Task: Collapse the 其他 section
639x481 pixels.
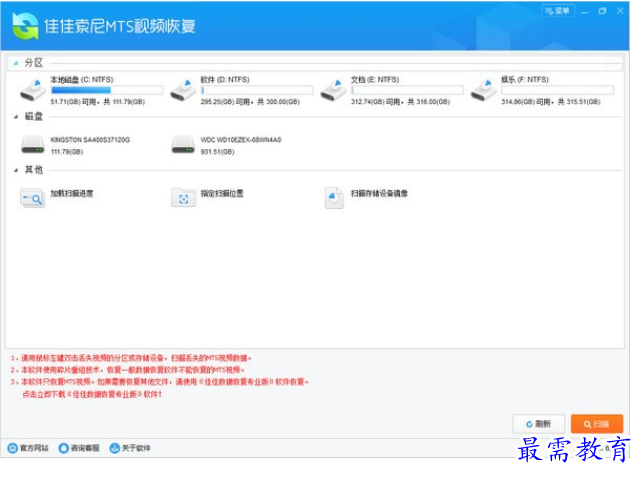Action: tap(15, 170)
